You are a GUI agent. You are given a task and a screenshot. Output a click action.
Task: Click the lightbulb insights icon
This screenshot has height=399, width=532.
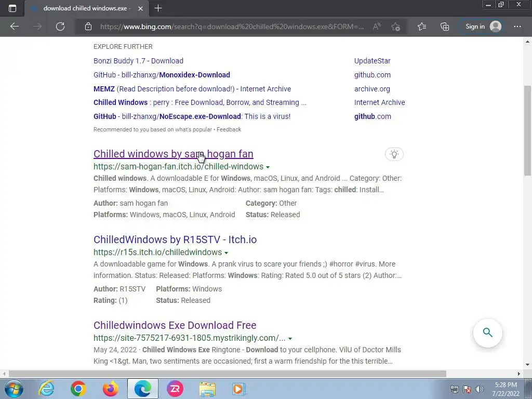click(x=394, y=154)
